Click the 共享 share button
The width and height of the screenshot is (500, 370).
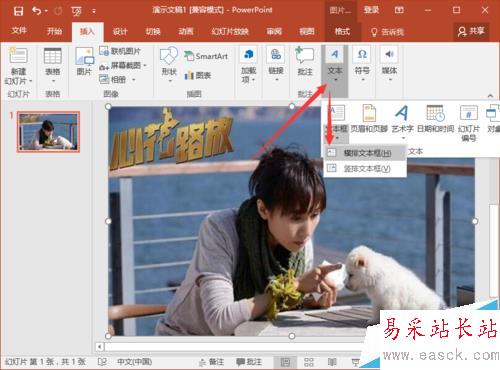tap(471, 31)
